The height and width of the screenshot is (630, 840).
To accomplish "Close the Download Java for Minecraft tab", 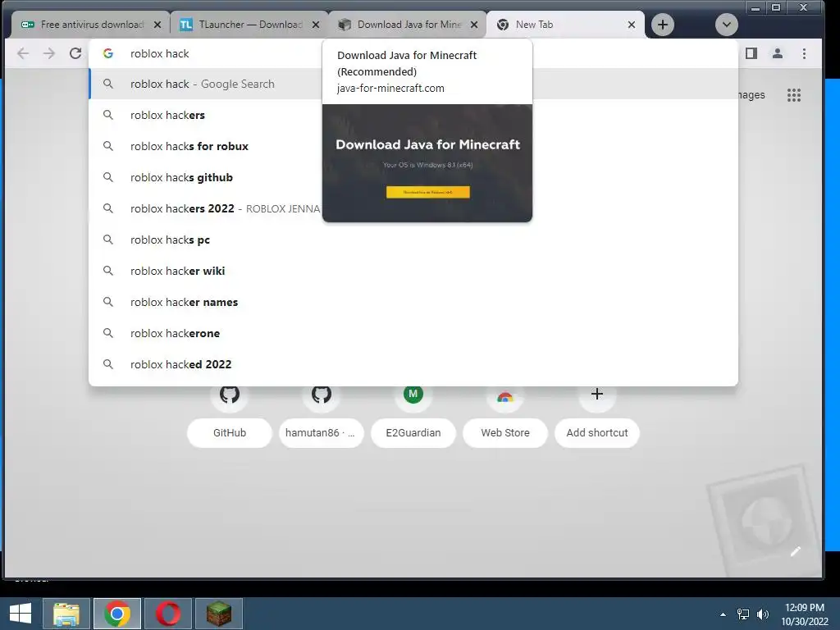I will click(474, 25).
